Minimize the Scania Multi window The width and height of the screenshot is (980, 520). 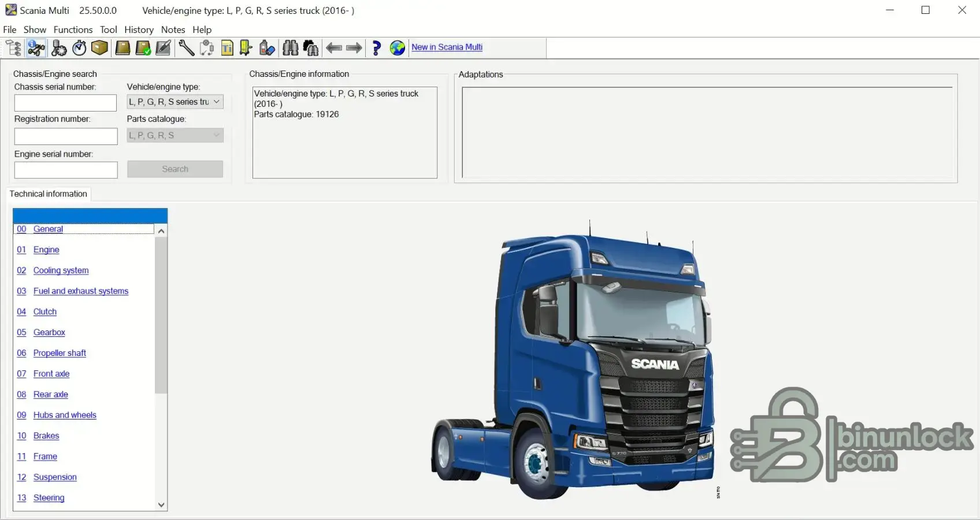click(890, 10)
